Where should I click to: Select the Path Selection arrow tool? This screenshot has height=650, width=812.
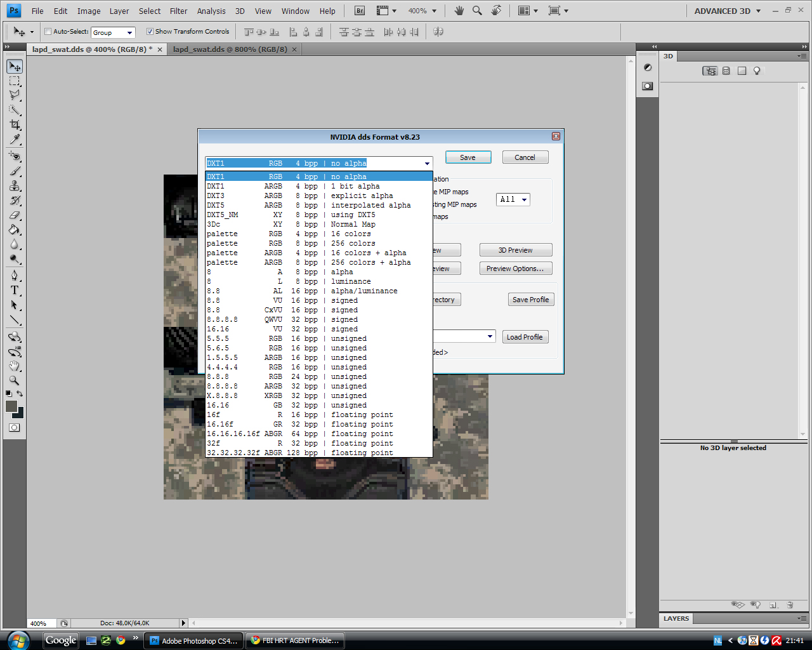coord(15,305)
